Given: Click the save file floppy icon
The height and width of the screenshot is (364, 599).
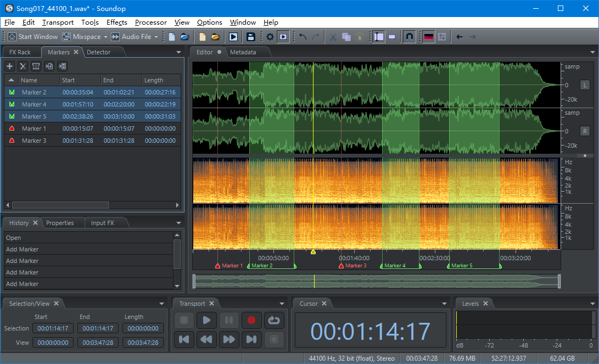Looking at the screenshot, I should coord(251,37).
